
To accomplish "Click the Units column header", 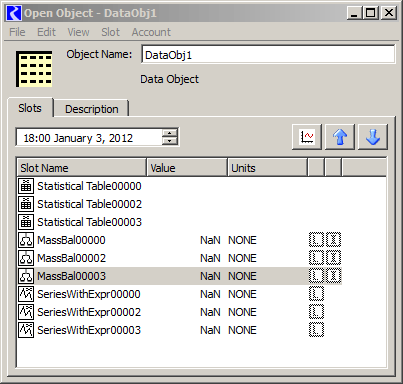I will click(268, 168).
